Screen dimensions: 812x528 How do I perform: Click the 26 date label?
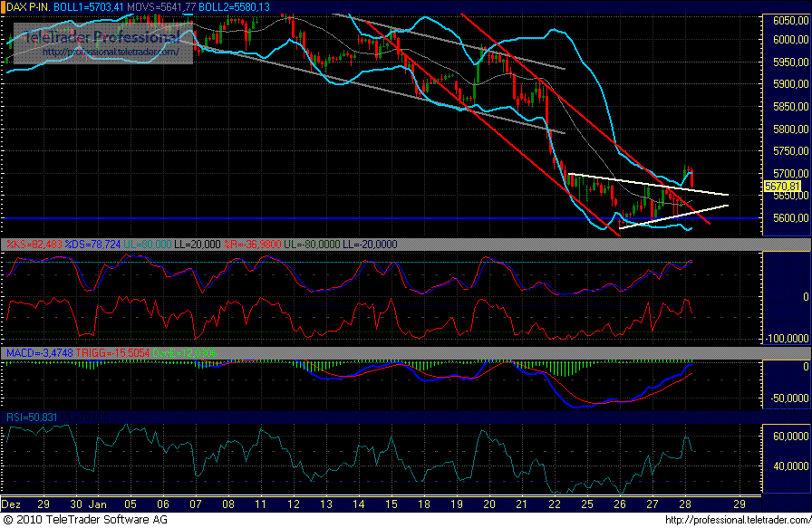pos(619,504)
